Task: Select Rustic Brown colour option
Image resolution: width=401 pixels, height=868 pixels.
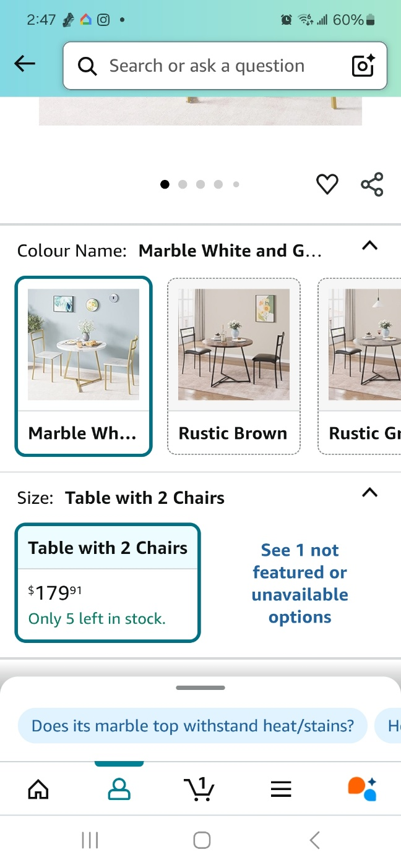Action: click(233, 366)
